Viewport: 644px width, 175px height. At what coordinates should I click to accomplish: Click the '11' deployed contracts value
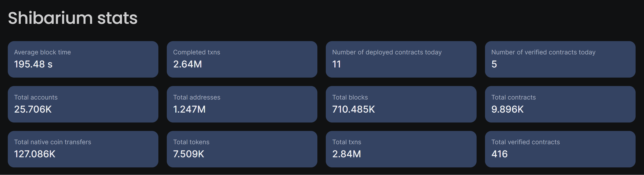(x=337, y=64)
